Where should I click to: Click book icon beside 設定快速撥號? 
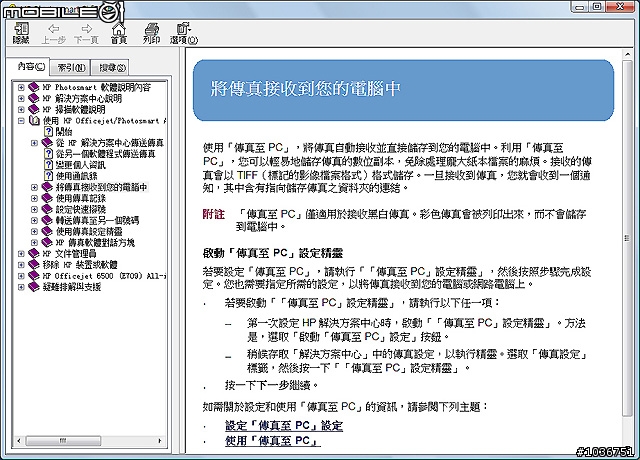47,209
